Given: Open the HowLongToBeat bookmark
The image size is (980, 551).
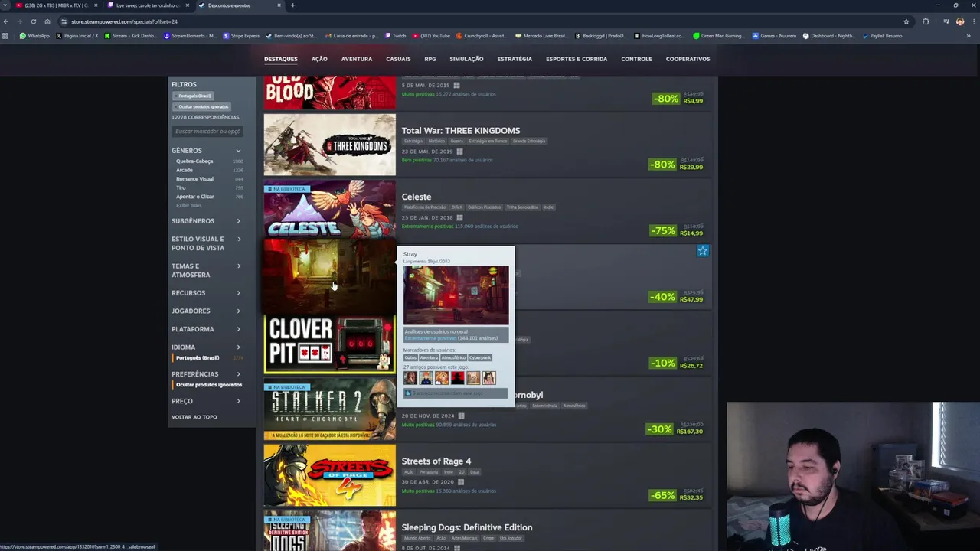Looking at the screenshot, I should click(x=659, y=36).
